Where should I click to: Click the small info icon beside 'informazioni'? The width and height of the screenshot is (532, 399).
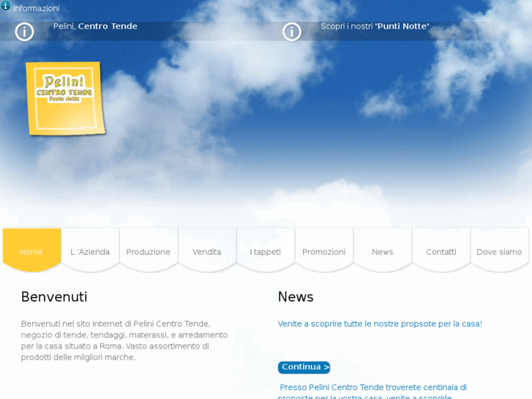click(x=5, y=5)
